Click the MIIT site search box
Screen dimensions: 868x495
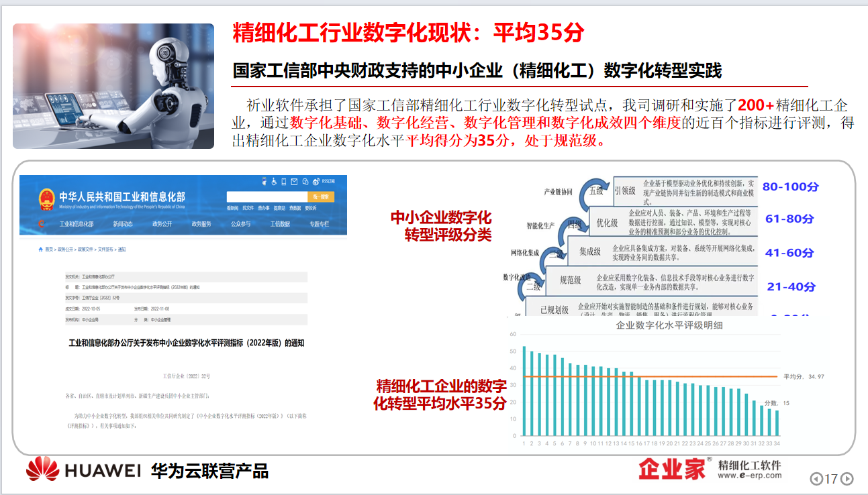267,197
